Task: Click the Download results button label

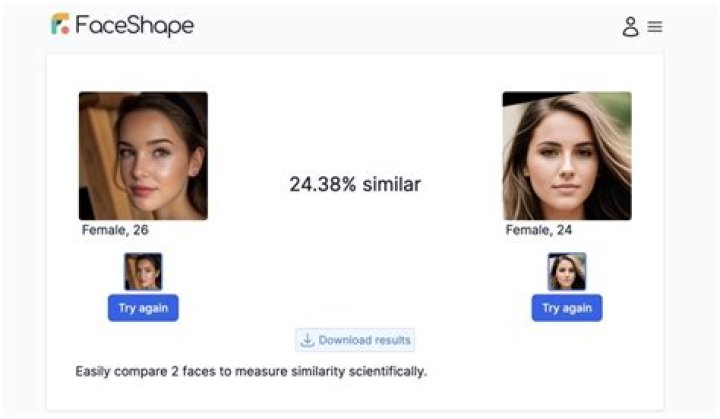Action: pos(364,340)
